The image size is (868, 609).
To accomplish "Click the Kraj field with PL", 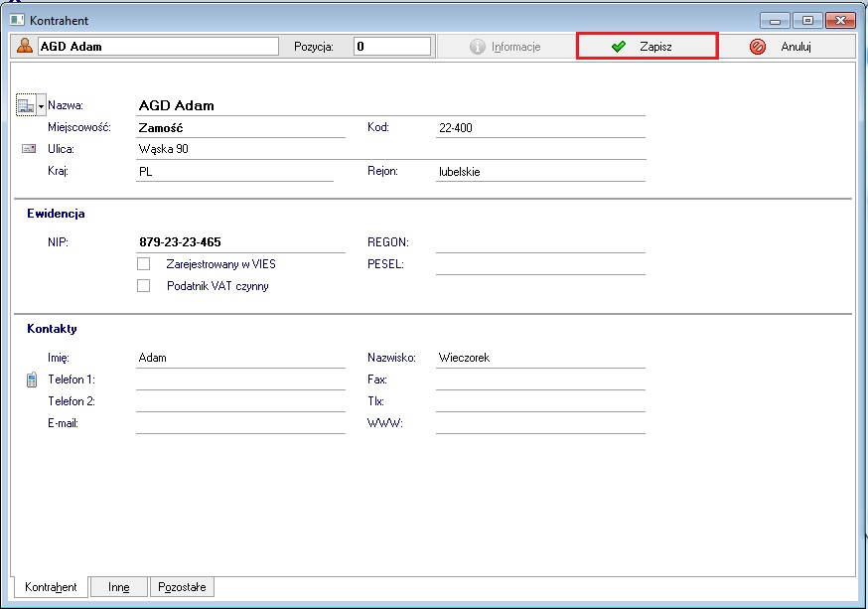I will (x=234, y=172).
